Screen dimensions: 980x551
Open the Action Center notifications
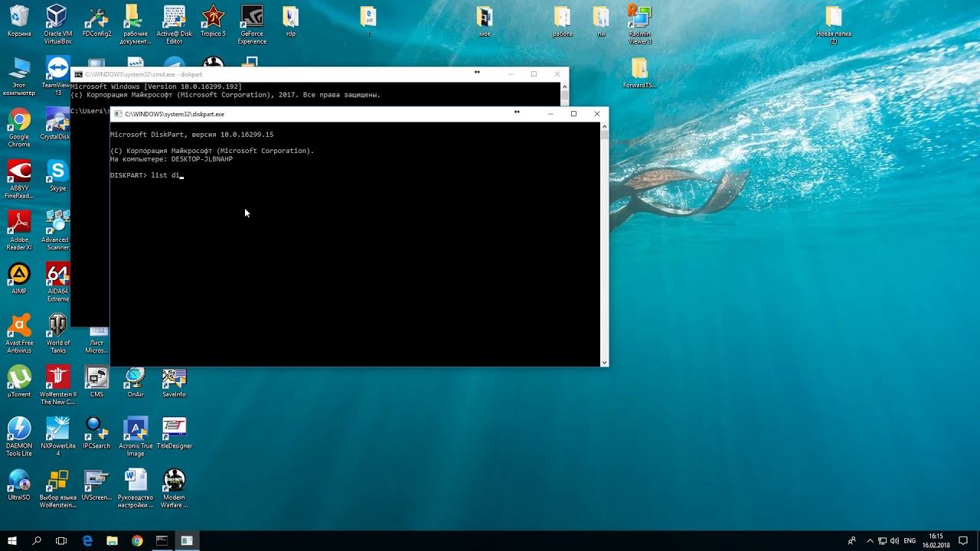(x=963, y=541)
